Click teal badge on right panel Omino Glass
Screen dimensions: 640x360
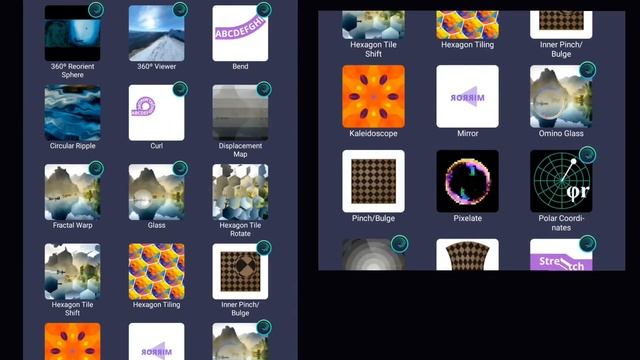587,70
